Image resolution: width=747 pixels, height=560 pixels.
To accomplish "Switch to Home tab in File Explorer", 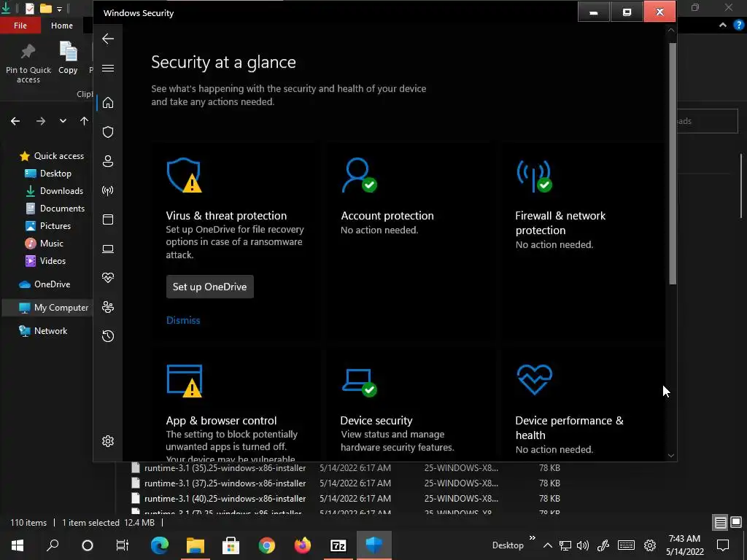I will [x=62, y=26].
